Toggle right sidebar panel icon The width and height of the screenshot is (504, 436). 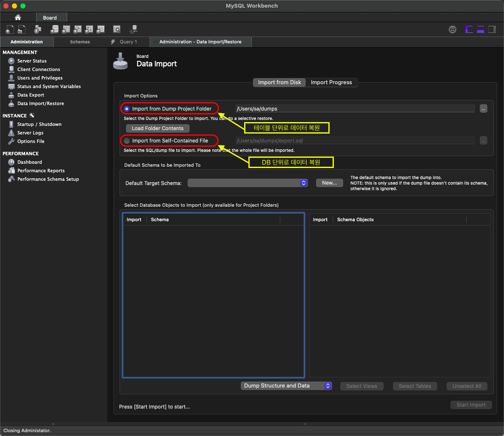click(x=492, y=30)
